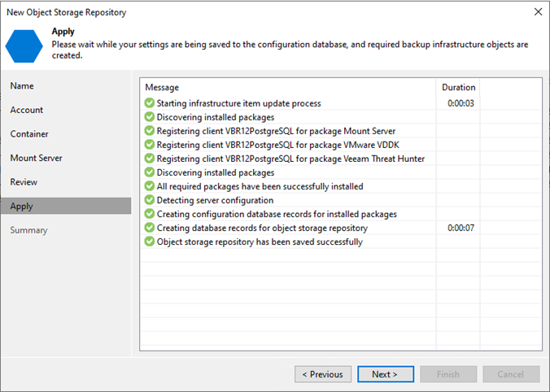Click green check beside Starting infrastructure item update
This screenshot has height=392, width=550.
[150, 103]
